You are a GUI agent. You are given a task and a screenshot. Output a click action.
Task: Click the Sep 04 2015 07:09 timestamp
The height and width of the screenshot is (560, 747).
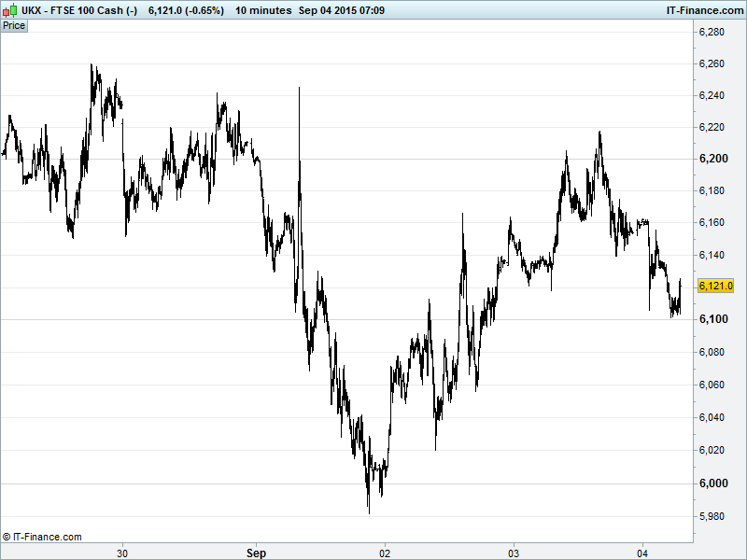[x=341, y=10]
